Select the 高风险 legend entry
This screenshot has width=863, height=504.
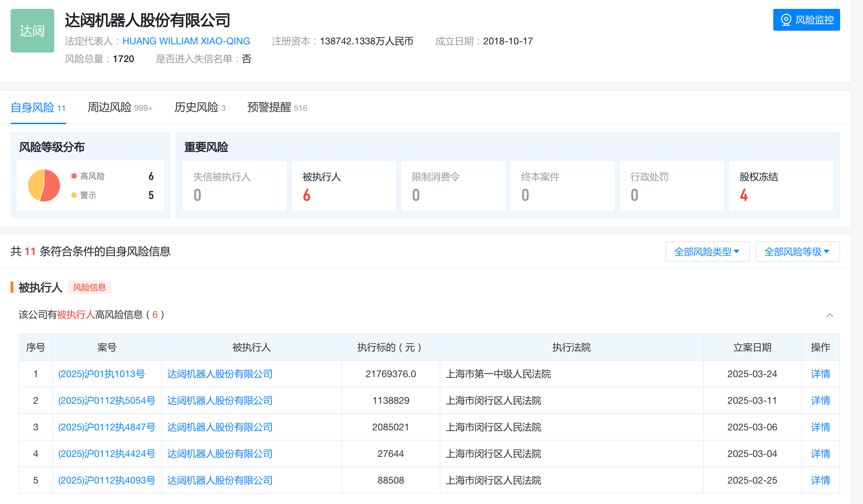(88, 176)
